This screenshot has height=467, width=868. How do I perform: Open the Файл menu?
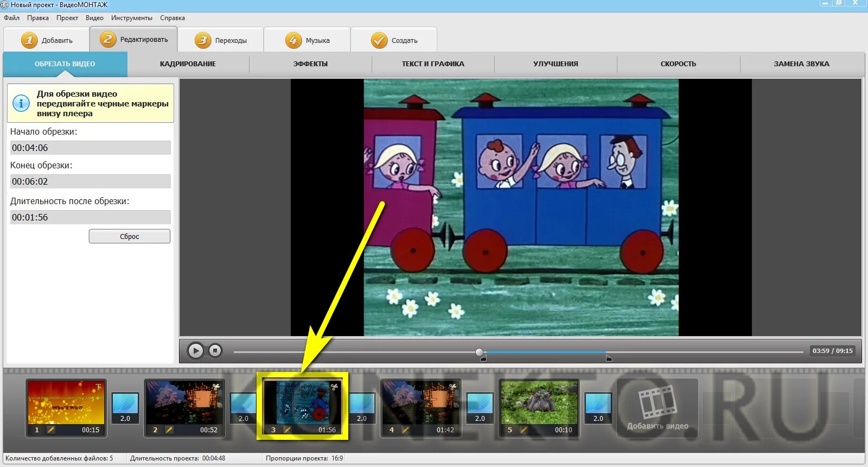point(12,18)
